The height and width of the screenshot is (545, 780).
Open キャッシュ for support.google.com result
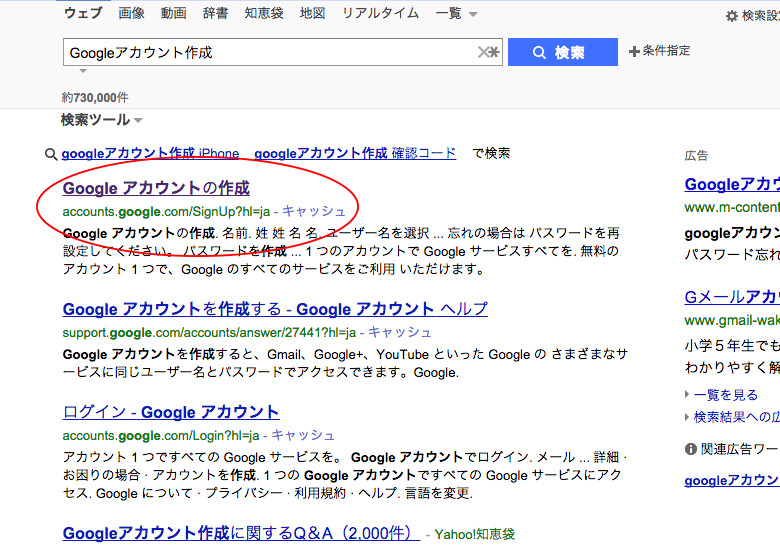399,332
